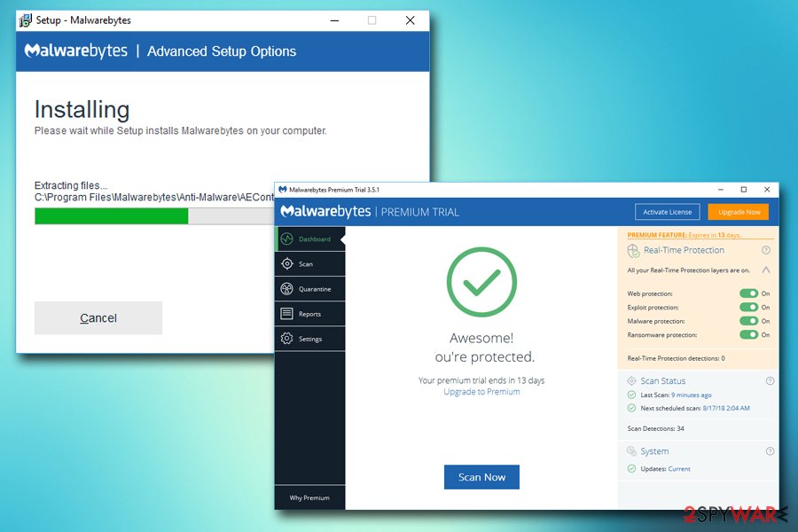Close the Malwarebytes Premium Trial window
The height and width of the screenshot is (532, 798).
click(767, 190)
